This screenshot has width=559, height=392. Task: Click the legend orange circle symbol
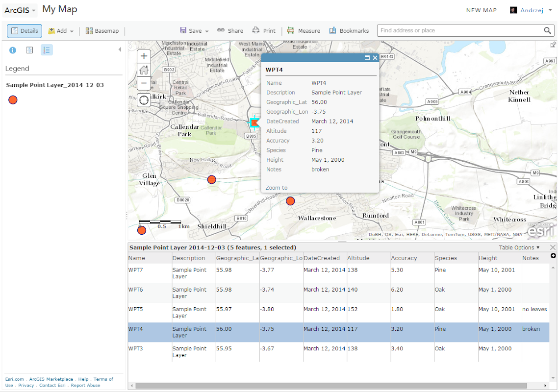click(x=13, y=100)
